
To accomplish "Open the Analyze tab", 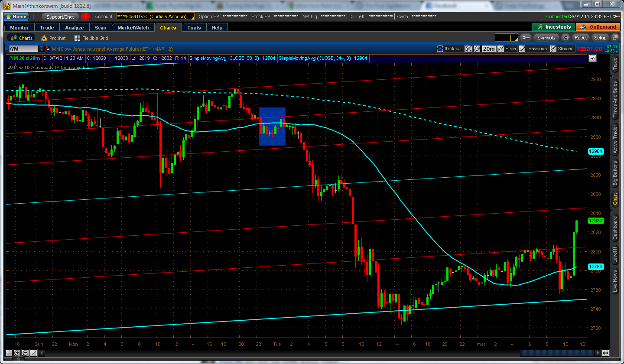I will point(75,28).
